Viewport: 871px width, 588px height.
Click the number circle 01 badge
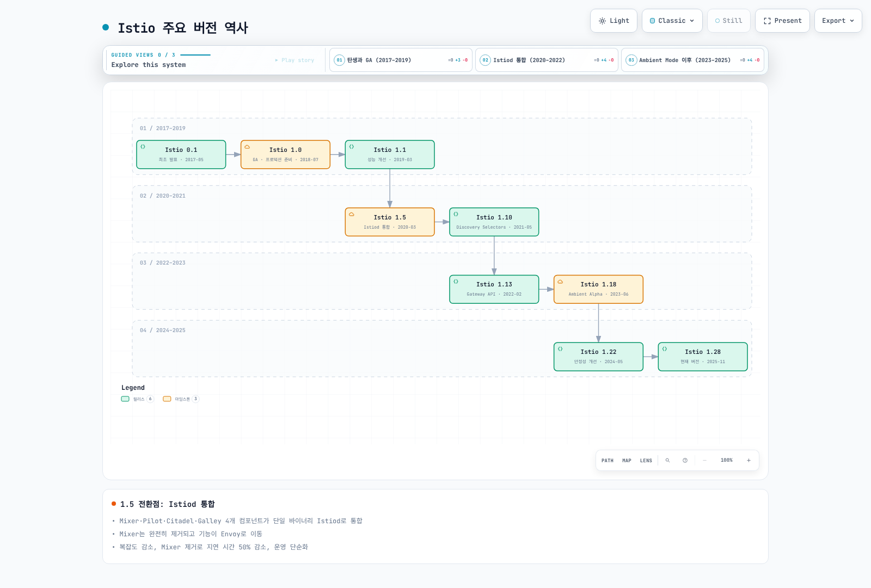coord(340,60)
